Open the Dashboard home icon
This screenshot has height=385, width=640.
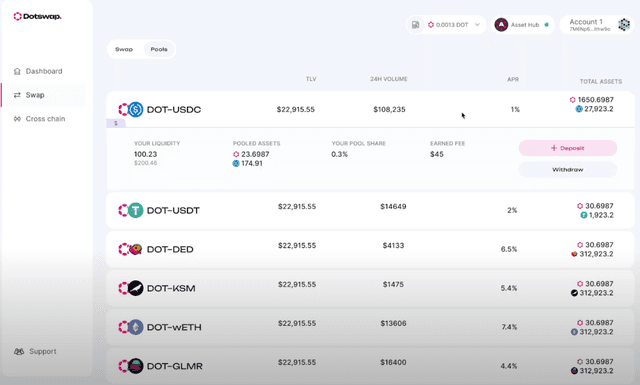tap(17, 71)
